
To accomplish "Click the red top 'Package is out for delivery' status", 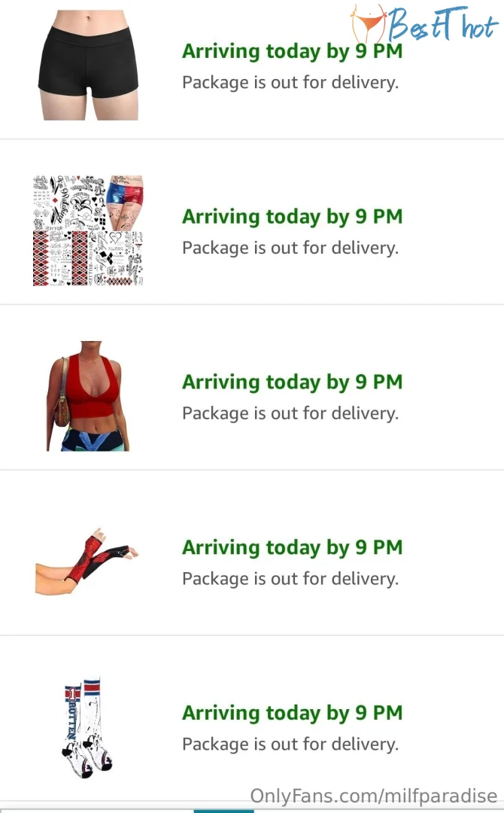I will pyautogui.click(x=290, y=413).
